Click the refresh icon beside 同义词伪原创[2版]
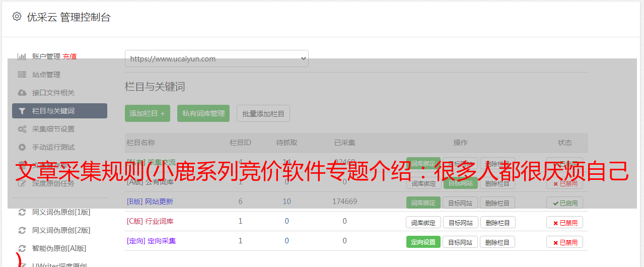The image size is (644, 267). (x=22, y=230)
